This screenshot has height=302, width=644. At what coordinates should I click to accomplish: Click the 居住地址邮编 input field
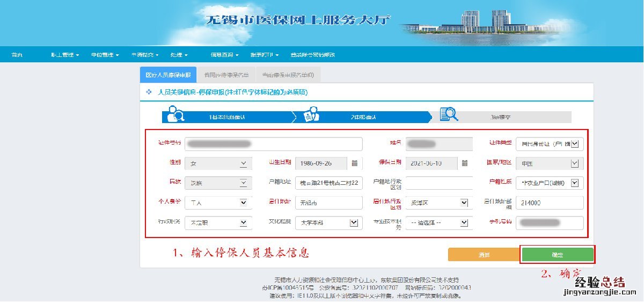tap(550, 203)
